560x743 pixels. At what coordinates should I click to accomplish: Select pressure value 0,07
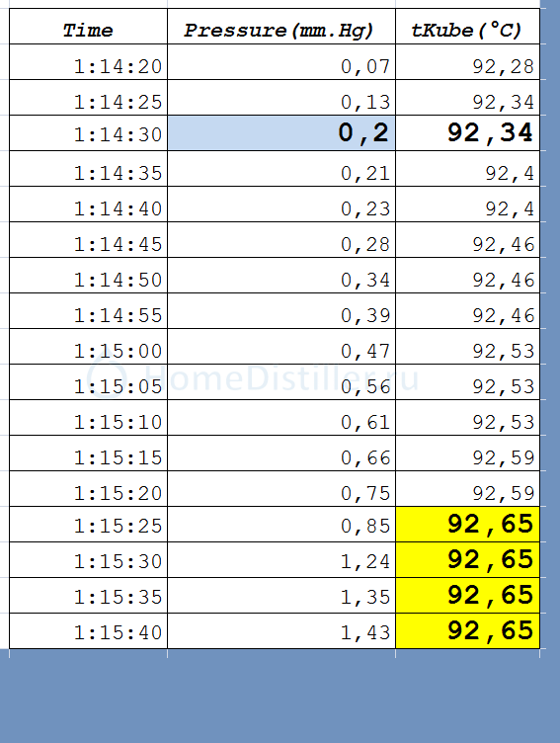coord(281,62)
